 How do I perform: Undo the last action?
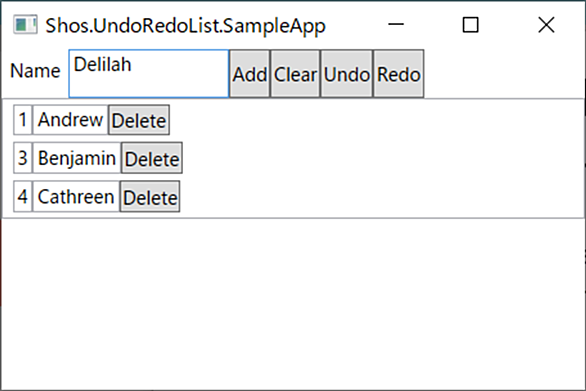click(x=347, y=74)
